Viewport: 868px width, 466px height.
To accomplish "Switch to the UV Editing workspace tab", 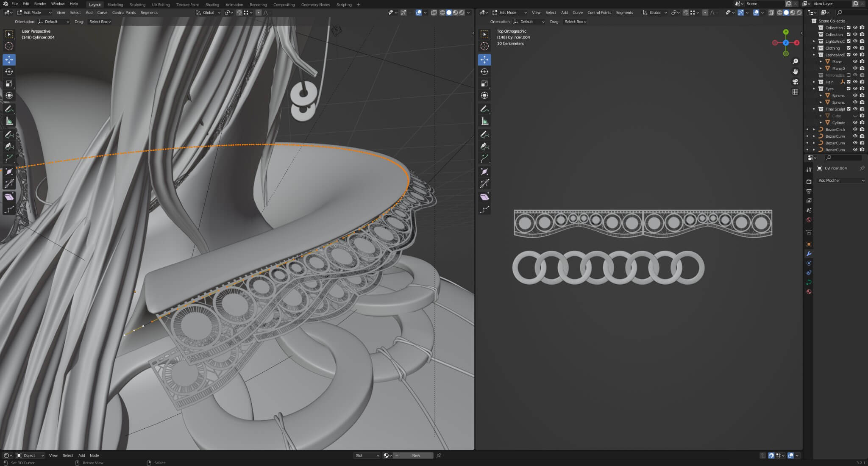I will pos(161,5).
